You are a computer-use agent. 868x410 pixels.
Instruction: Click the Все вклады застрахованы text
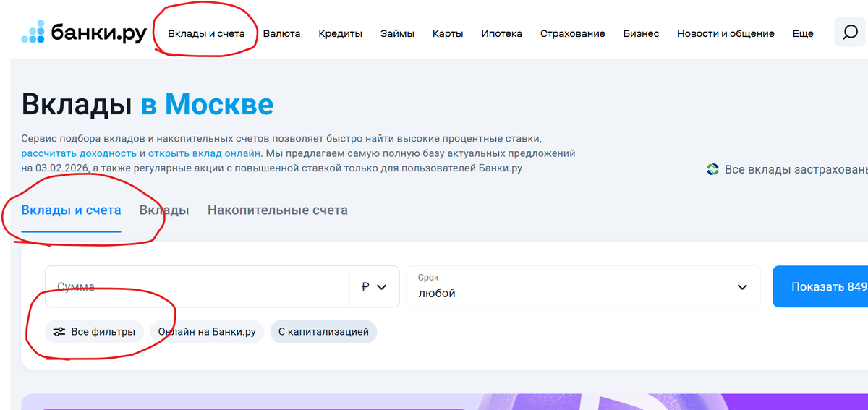pyautogui.click(x=796, y=170)
